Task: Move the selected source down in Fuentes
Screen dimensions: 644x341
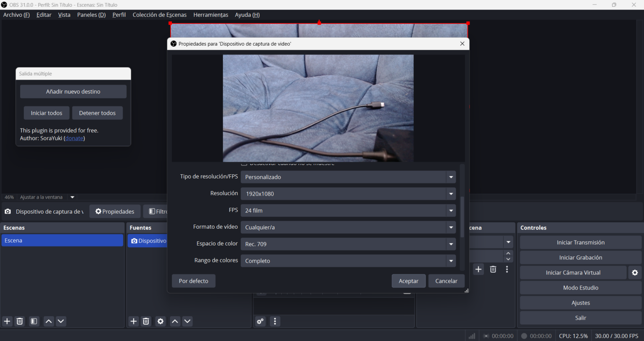Action: coord(187,321)
